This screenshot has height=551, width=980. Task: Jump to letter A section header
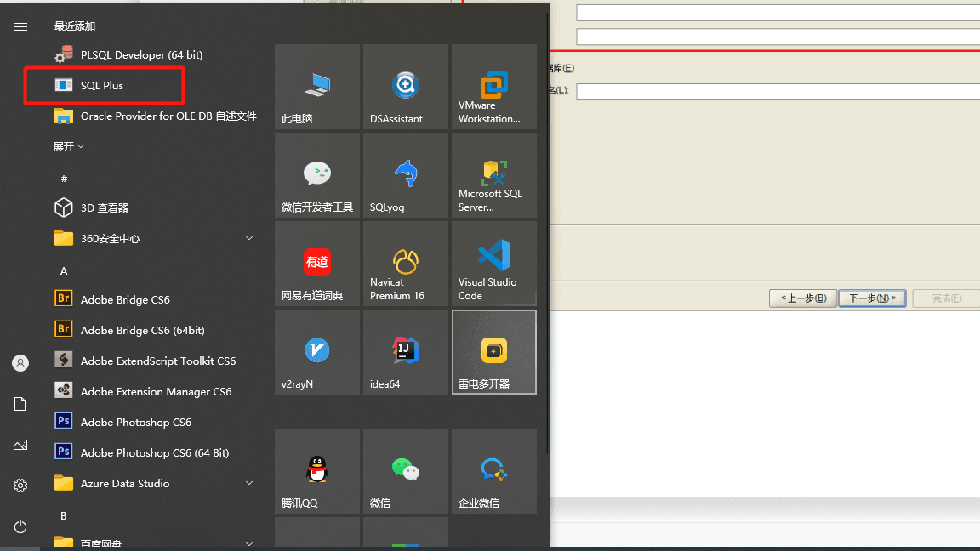pos(64,271)
